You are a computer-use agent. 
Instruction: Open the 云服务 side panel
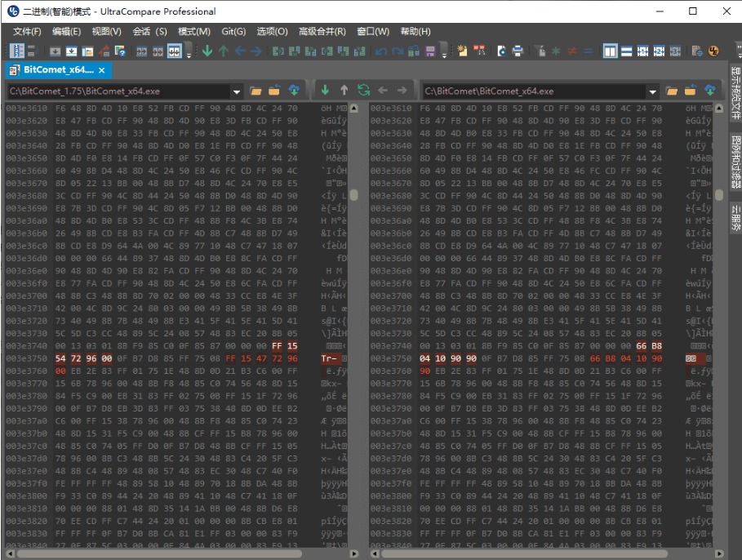735,217
